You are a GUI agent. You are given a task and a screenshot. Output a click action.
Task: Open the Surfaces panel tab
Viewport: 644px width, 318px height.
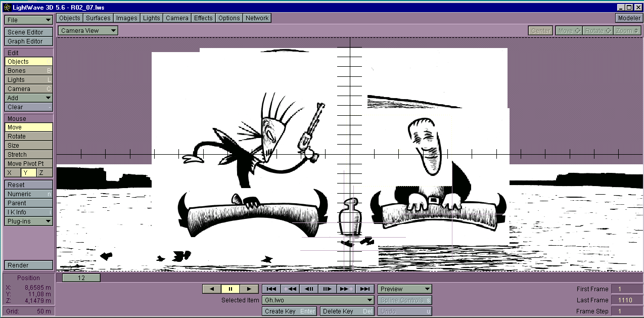click(x=98, y=18)
